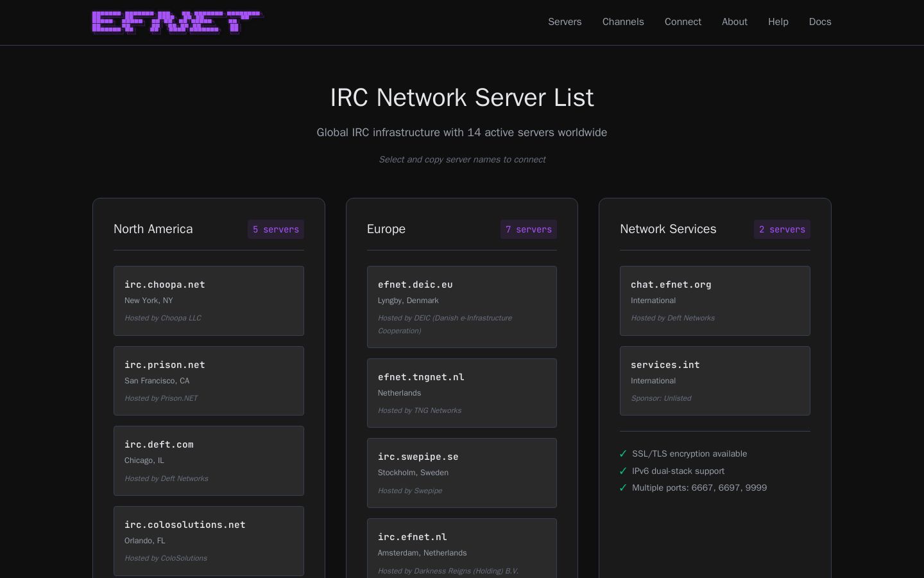Viewport: 924px width, 578px height.
Task: Click the IRC Network Server List heading
Action: [462, 98]
